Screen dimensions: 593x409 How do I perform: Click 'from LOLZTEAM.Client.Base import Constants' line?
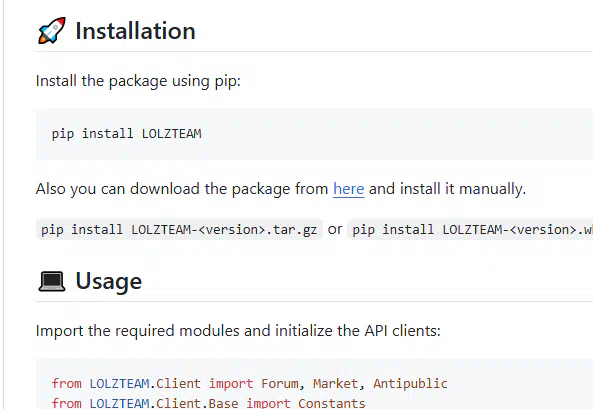click(x=208, y=403)
